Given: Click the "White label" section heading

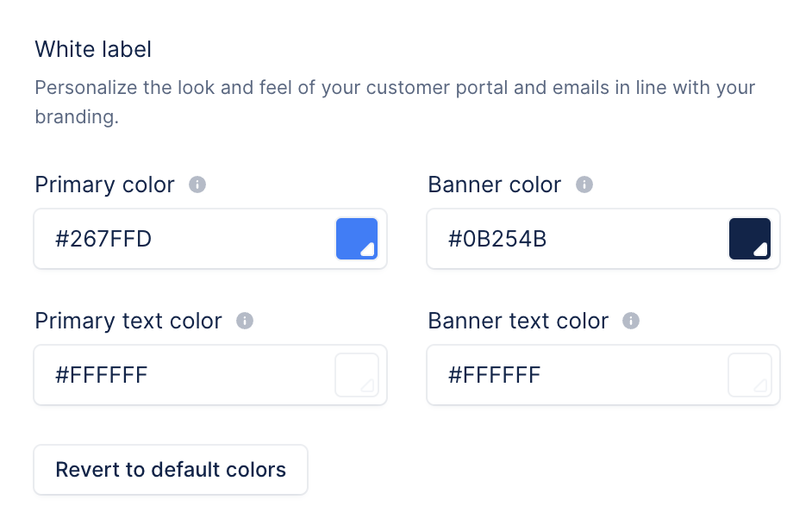Looking at the screenshot, I should [x=93, y=49].
